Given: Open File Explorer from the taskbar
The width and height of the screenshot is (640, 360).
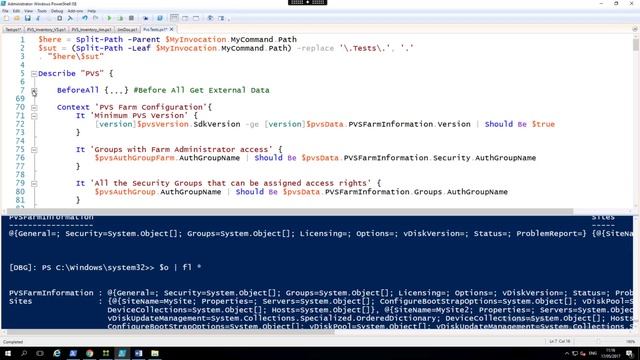Looking at the screenshot, I should pos(155,353).
